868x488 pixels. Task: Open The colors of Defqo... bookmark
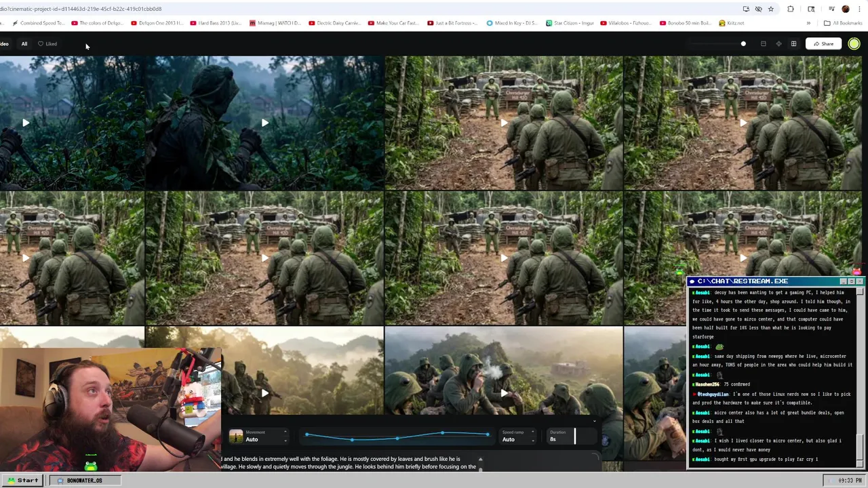click(97, 23)
